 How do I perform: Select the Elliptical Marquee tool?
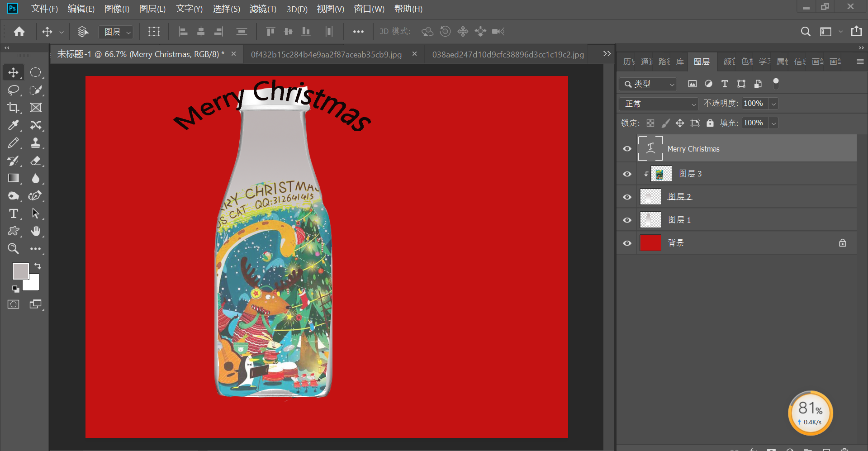coord(35,72)
